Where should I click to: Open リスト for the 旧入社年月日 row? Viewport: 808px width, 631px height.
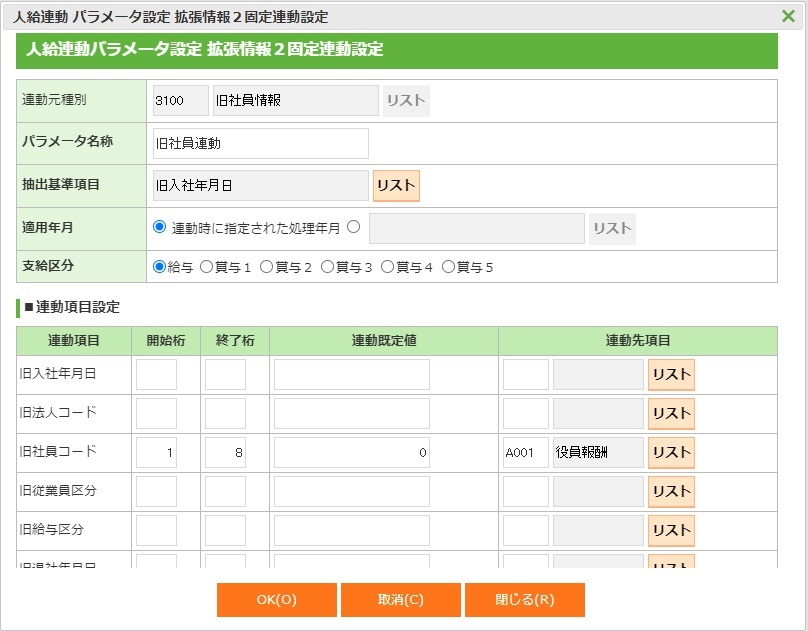[671, 375]
